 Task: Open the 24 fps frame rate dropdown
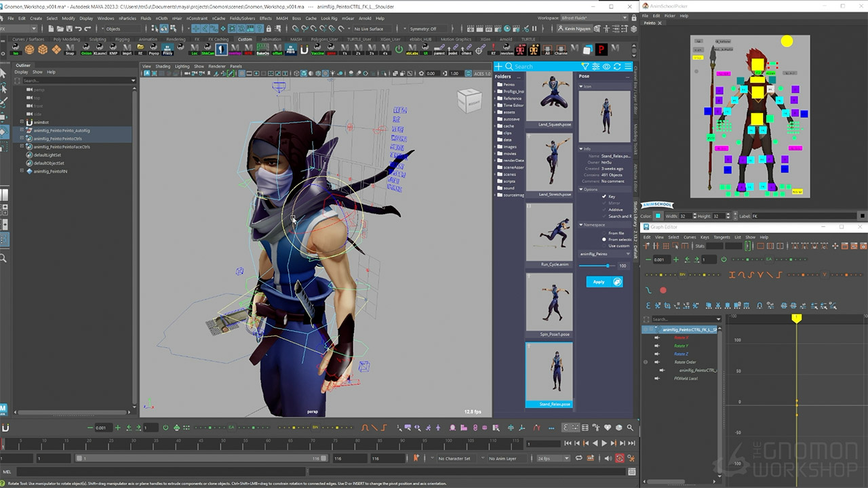click(x=553, y=459)
